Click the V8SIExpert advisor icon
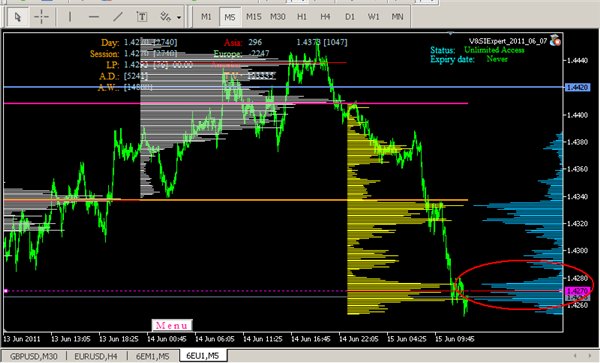600x363 pixels. click(555, 40)
